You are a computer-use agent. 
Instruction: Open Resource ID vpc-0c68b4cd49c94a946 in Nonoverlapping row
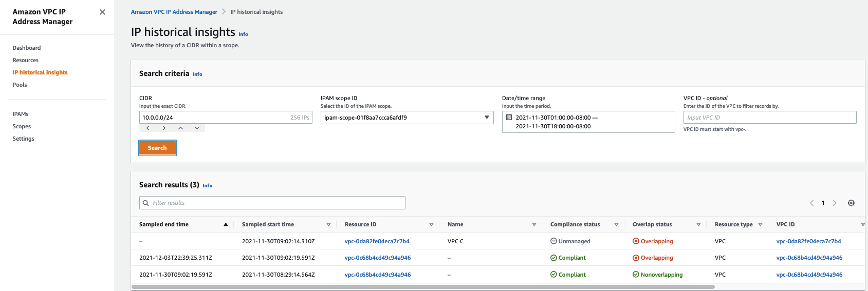[378, 275]
